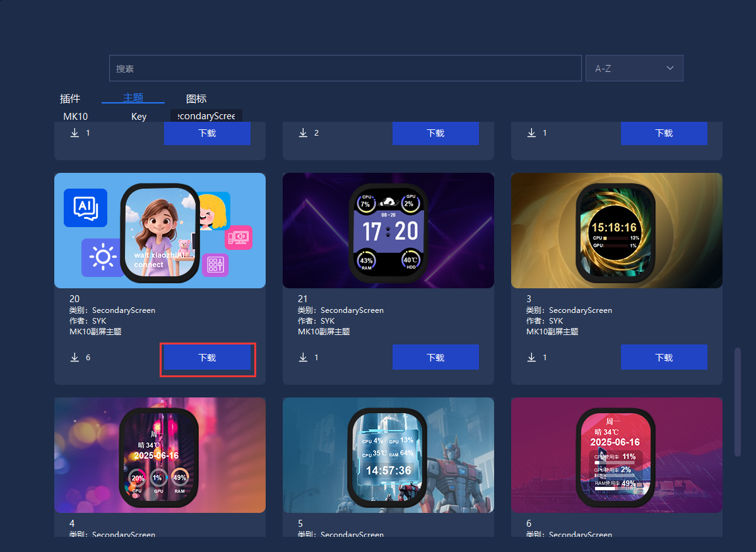Click the vertical scrollbar thumb
Viewport: 756px width, 552px height.
coord(737,402)
